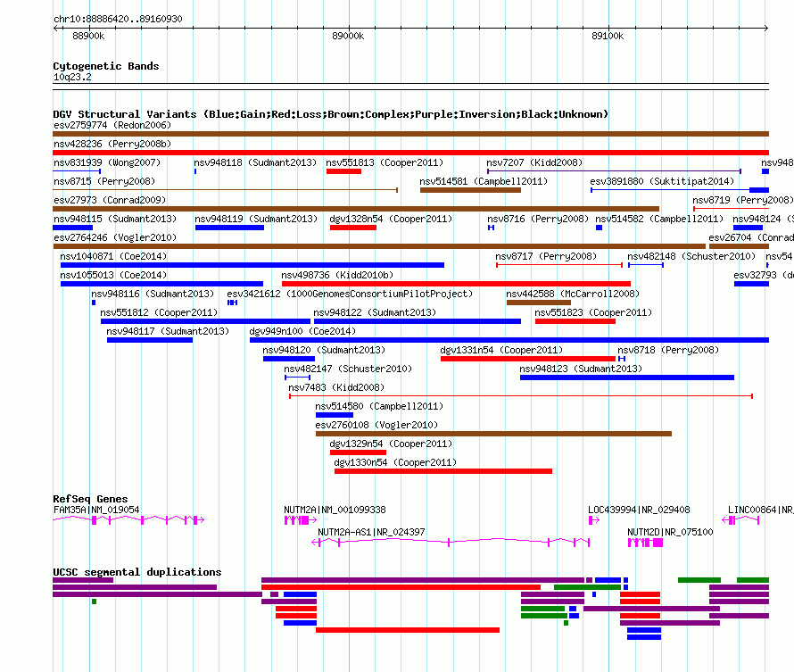794x672 pixels.
Task: Open nsv7207 (Kidd2008) inversion variant
Action: (x=534, y=162)
